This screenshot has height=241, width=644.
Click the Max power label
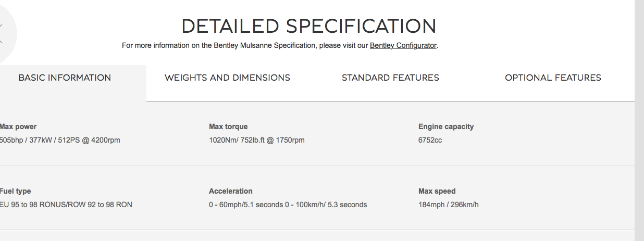[18, 126]
